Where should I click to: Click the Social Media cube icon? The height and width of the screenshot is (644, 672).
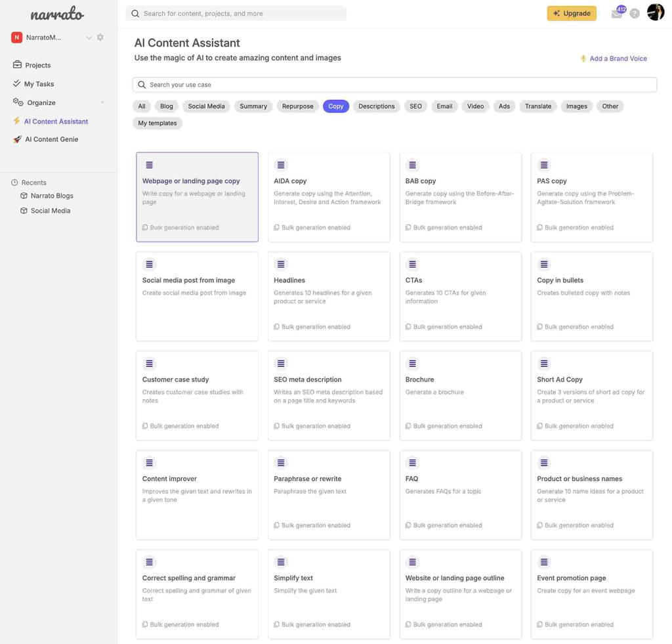coord(24,211)
